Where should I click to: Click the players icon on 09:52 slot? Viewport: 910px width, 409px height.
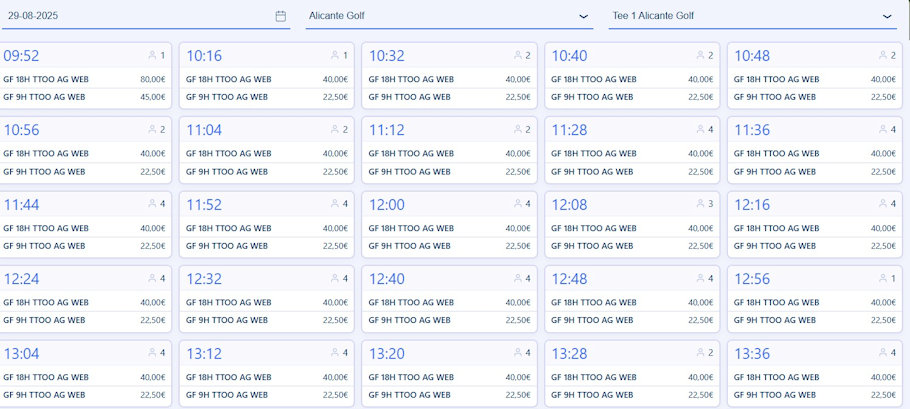click(x=153, y=56)
